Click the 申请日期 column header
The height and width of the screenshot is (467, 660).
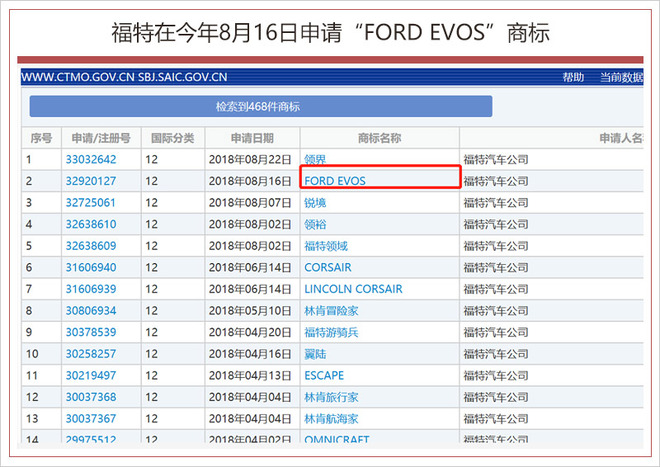click(252, 138)
